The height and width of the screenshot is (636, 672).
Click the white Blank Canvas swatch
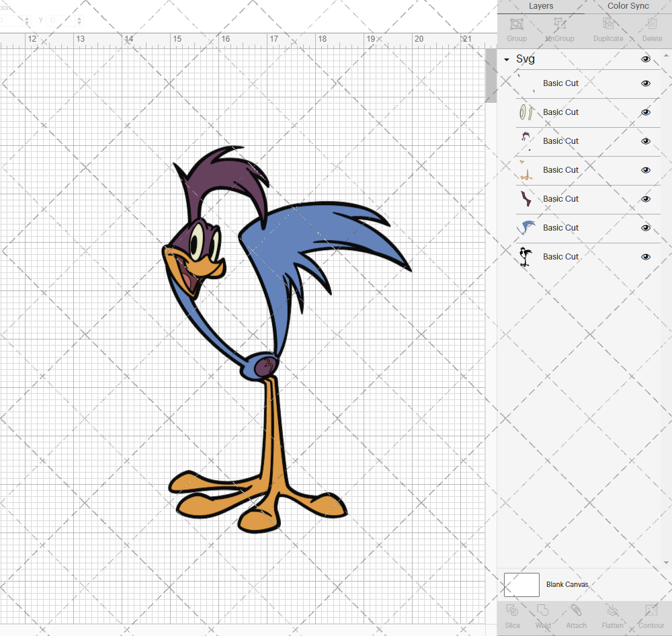(521, 584)
